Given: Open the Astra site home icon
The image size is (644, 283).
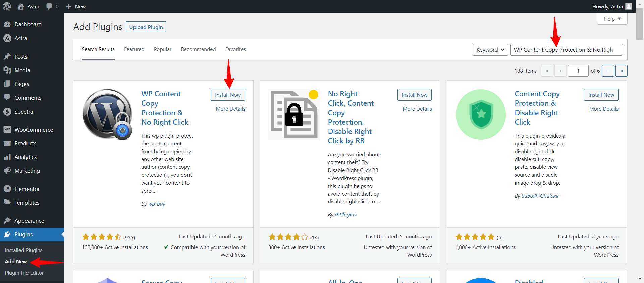Looking at the screenshot, I should click(x=21, y=6).
